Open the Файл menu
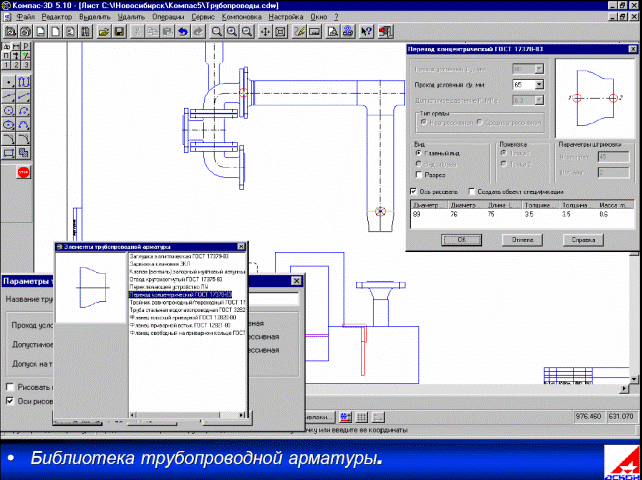The height and width of the screenshot is (480, 642). (26, 17)
